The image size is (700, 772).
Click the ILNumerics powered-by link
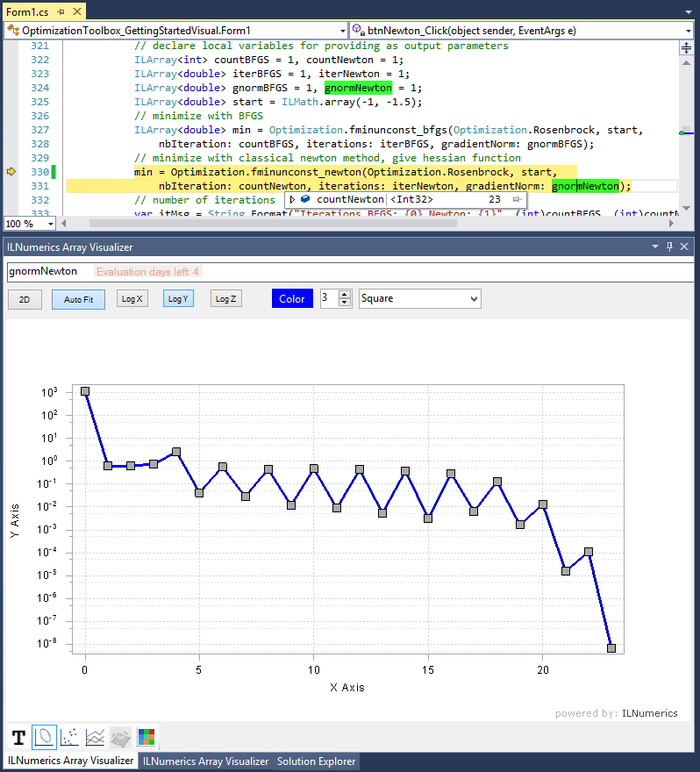coord(649,713)
